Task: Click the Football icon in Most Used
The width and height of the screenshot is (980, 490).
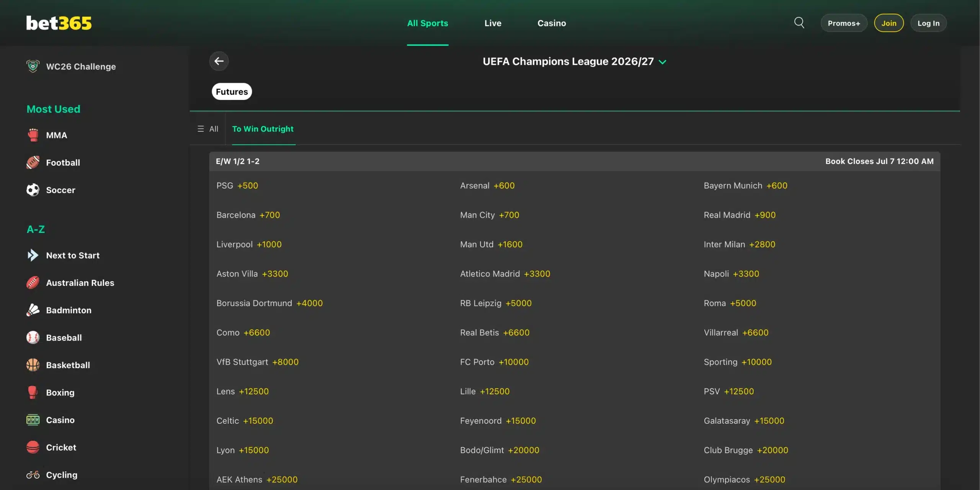Action: [33, 162]
